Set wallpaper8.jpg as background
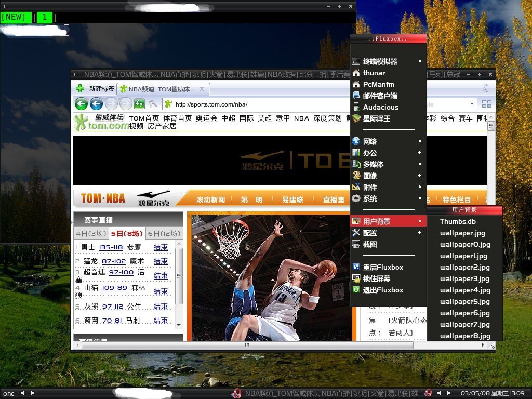Screen dimensions: 532x399 coord(464,336)
